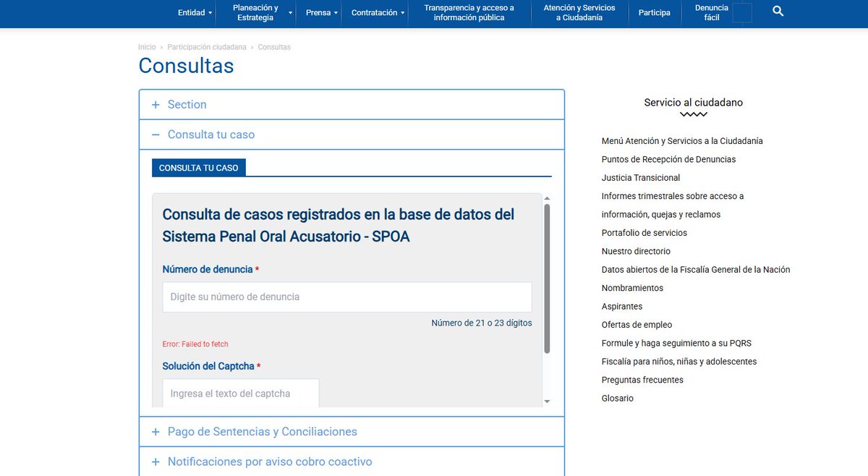
Task: Click the form's vertical scrollbar thumb
Action: (547, 279)
